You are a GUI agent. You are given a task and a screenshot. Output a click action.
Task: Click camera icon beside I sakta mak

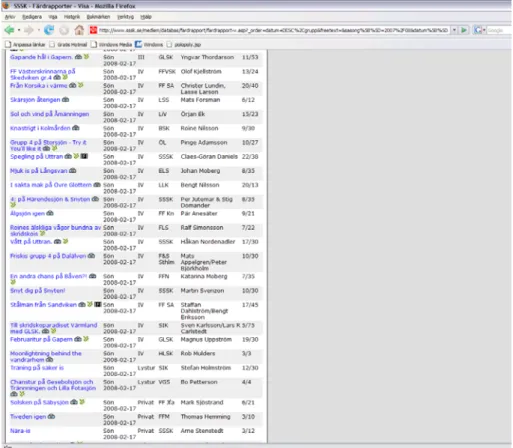97,185
